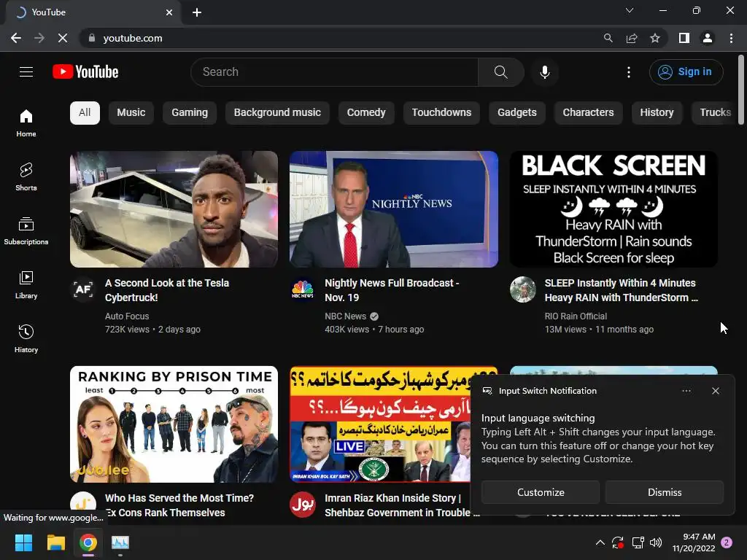Image resolution: width=747 pixels, height=560 pixels.
Task: Share this page via share icon
Action: [632, 38]
